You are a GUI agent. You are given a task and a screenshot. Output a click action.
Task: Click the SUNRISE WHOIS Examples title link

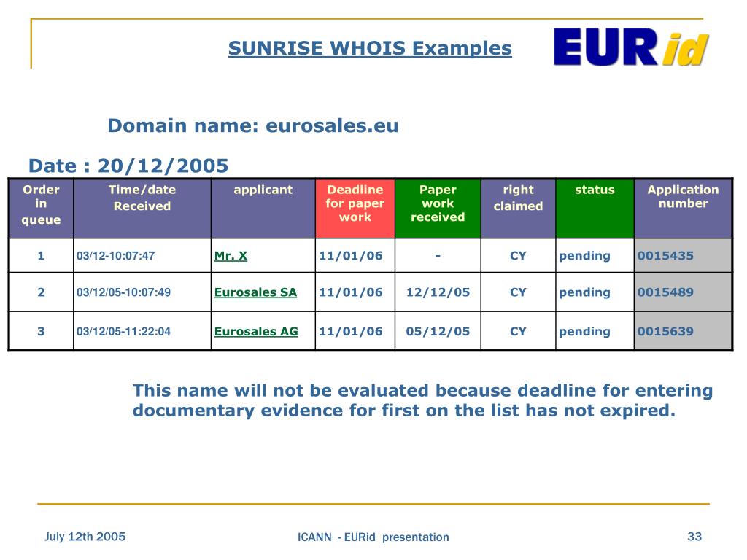point(370,48)
